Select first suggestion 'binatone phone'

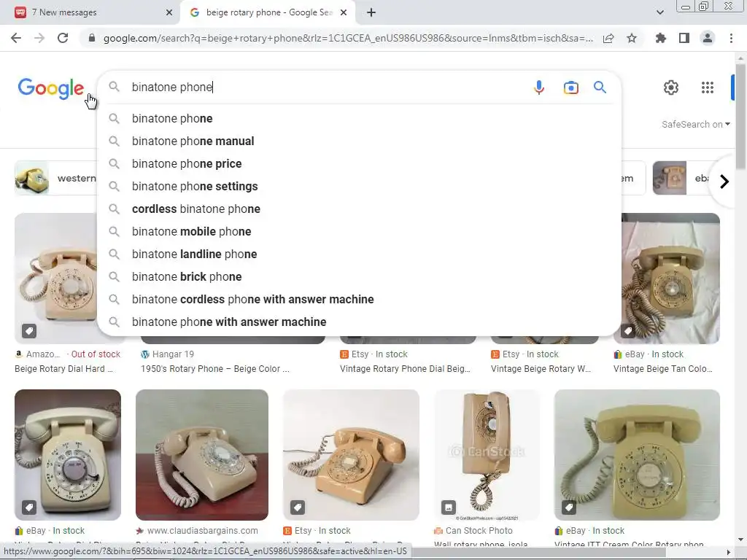tap(359, 119)
